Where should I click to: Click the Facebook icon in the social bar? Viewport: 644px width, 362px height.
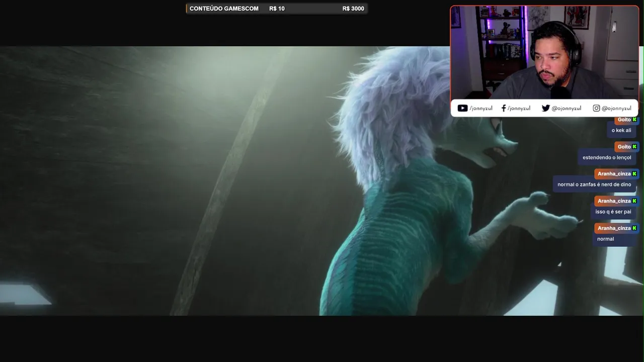coord(504,108)
